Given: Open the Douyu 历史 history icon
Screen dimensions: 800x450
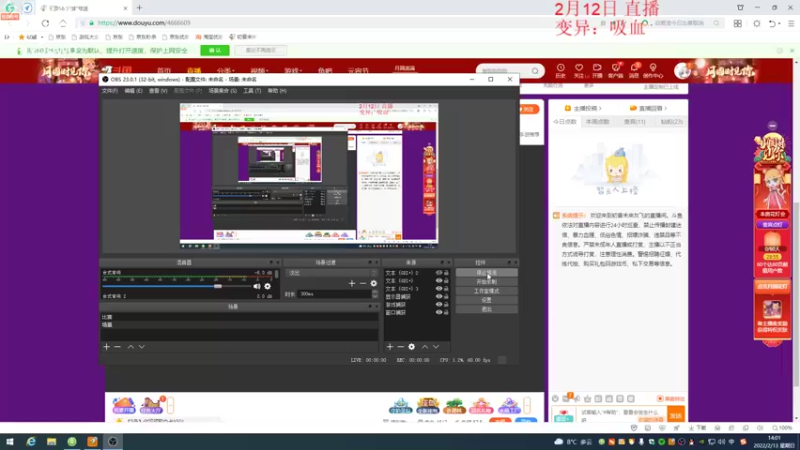Looking at the screenshot, I should 560,70.
